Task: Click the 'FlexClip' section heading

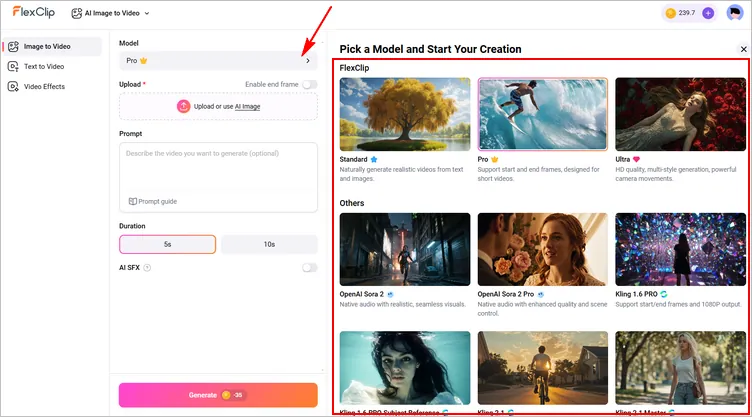Action: pos(354,68)
